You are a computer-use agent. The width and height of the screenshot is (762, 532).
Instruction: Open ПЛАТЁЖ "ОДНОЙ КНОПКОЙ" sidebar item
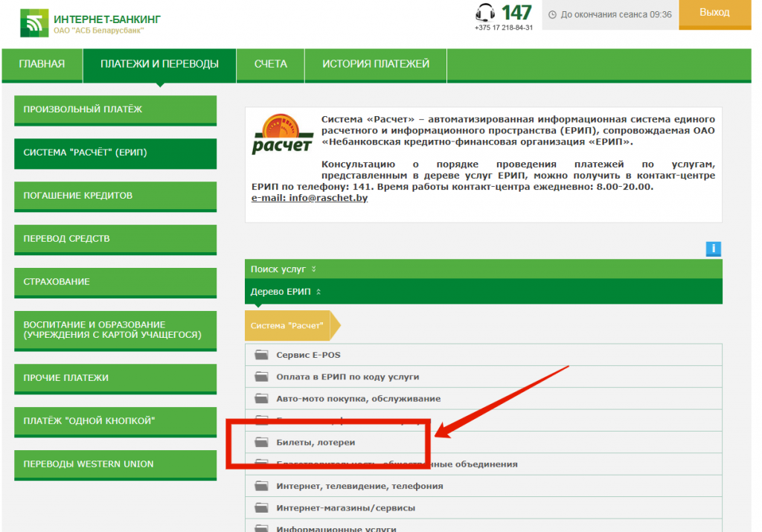click(x=115, y=422)
